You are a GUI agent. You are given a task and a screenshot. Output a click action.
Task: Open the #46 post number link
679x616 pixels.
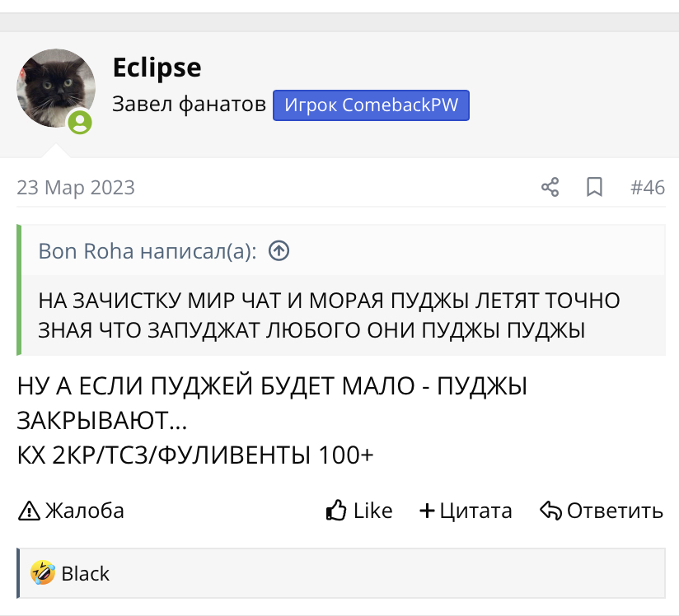point(648,188)
